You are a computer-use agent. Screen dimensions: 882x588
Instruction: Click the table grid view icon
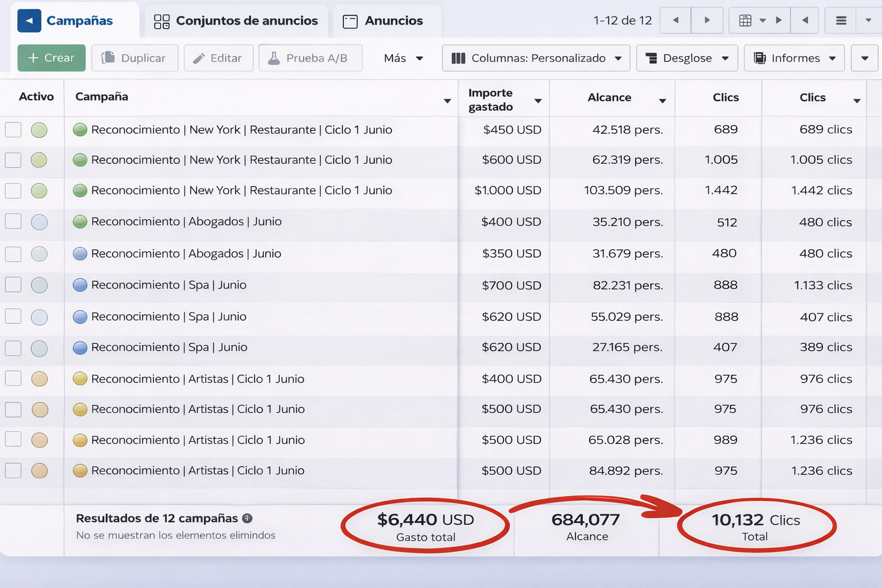pyautogui.click(x=745, y=21)
